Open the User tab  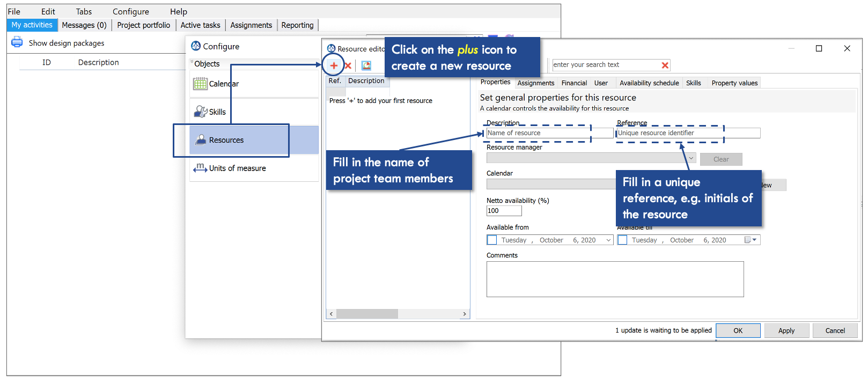tap(601, 83)
